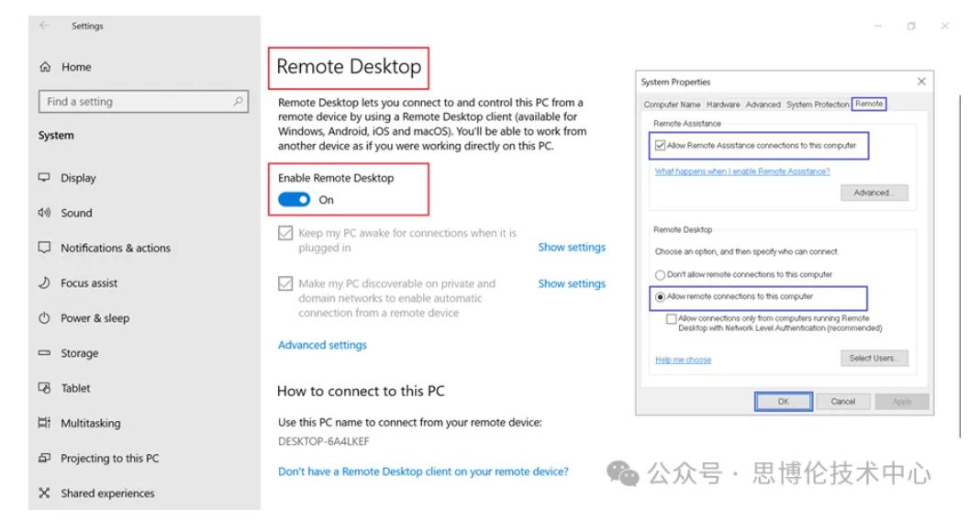Check Allow Remote Assistance connections checkbox

coord(661,146)
